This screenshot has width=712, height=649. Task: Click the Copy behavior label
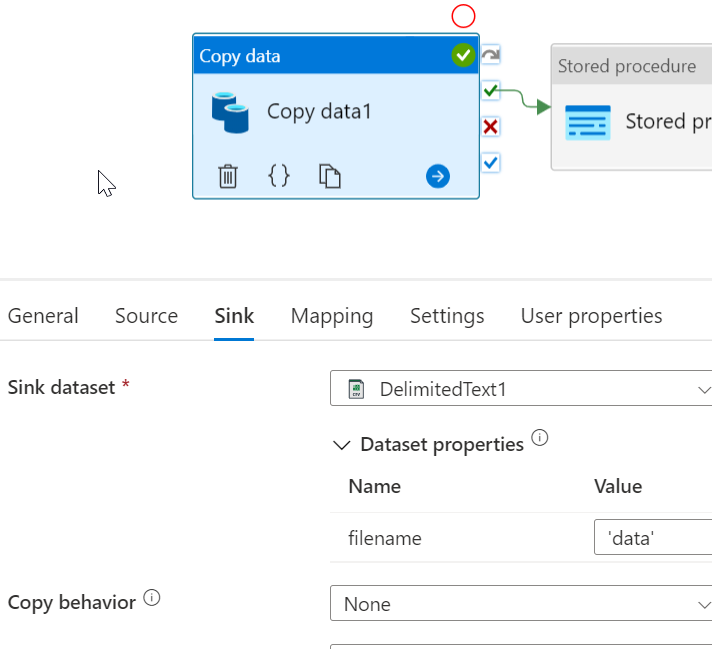tap(72, 603)
